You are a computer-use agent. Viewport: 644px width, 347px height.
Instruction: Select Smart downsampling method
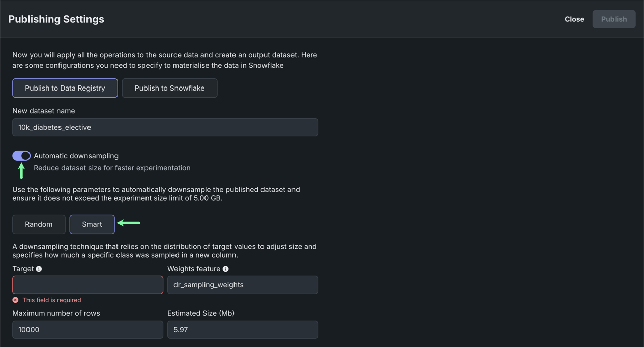point(92,224)
